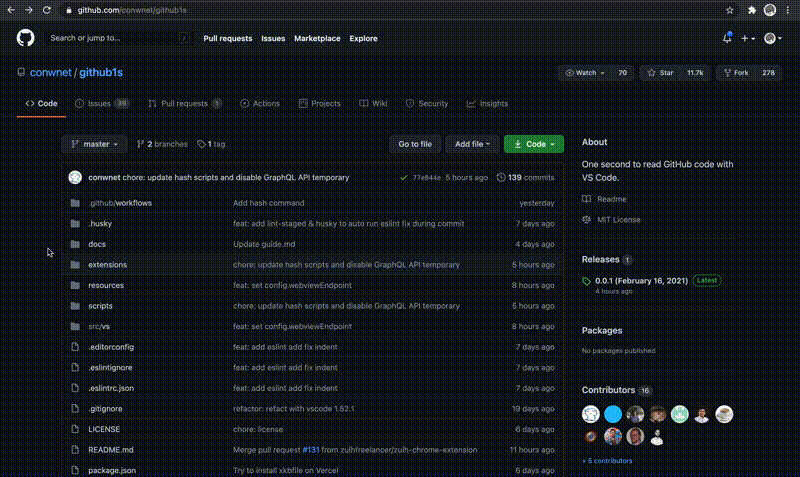Click the 278 forks count
The width and height of the screenshot is (800, 477).
click(x=768, y=73)
